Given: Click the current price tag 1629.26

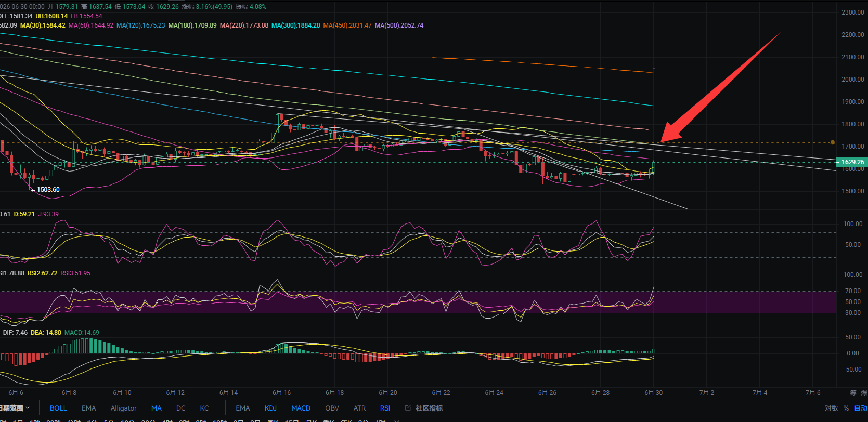Looking at the screenshot, I should coord(852,162).
